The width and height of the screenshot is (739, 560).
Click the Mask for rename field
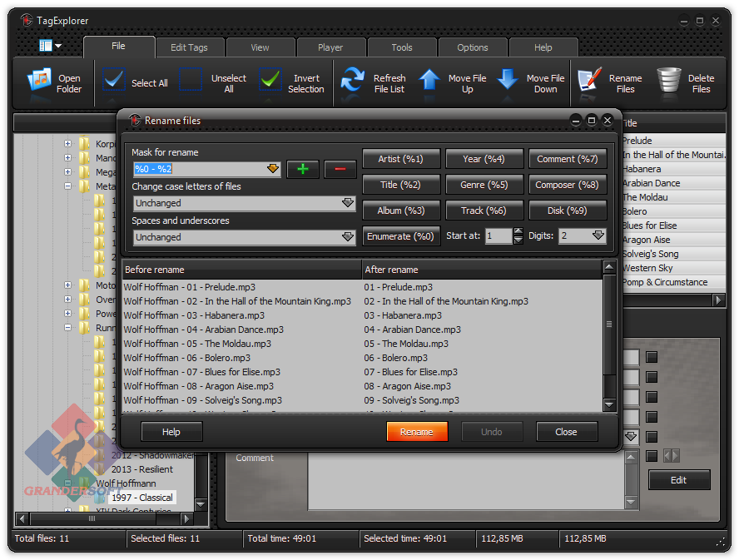coord(200,169)
